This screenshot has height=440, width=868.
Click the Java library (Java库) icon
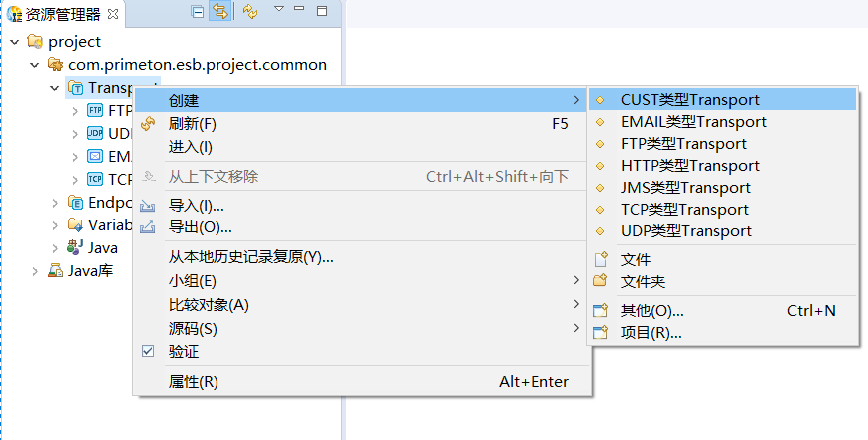point(56,270)
